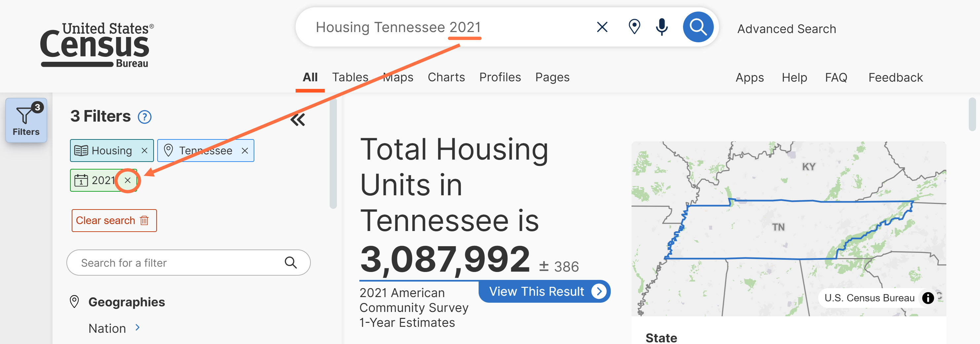980x344 pixels.
Task: Click the blue search magnifier button
Action: [x=698, y=27]
